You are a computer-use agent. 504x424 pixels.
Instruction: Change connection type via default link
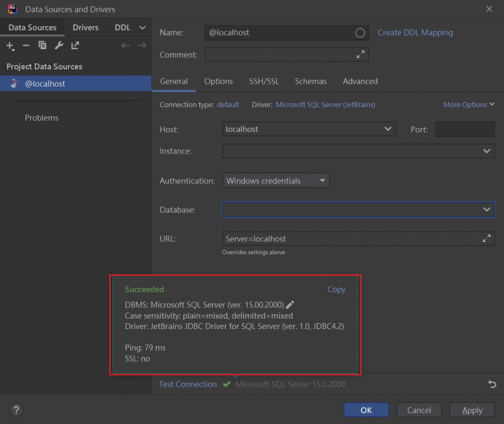(227, 105)
